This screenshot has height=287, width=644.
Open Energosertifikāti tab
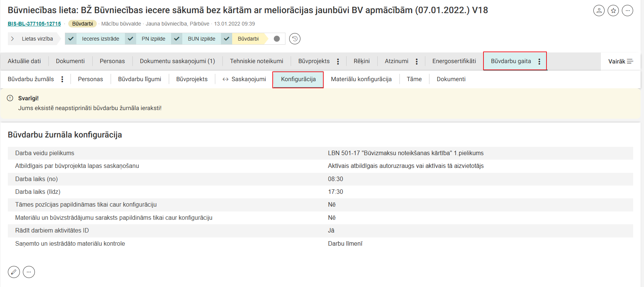pos(454,61)
